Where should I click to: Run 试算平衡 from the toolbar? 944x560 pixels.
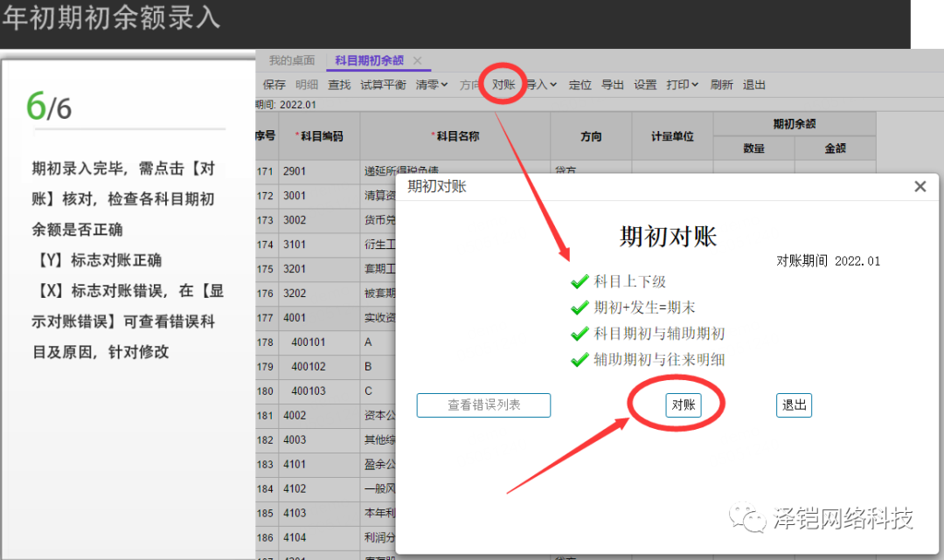click(383, 85)
